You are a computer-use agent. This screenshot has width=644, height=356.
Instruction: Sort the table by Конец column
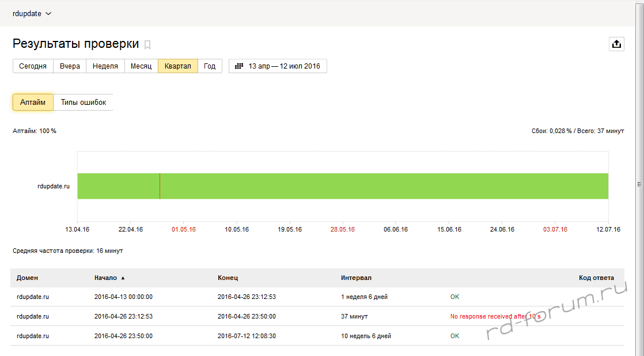point(228,278)
